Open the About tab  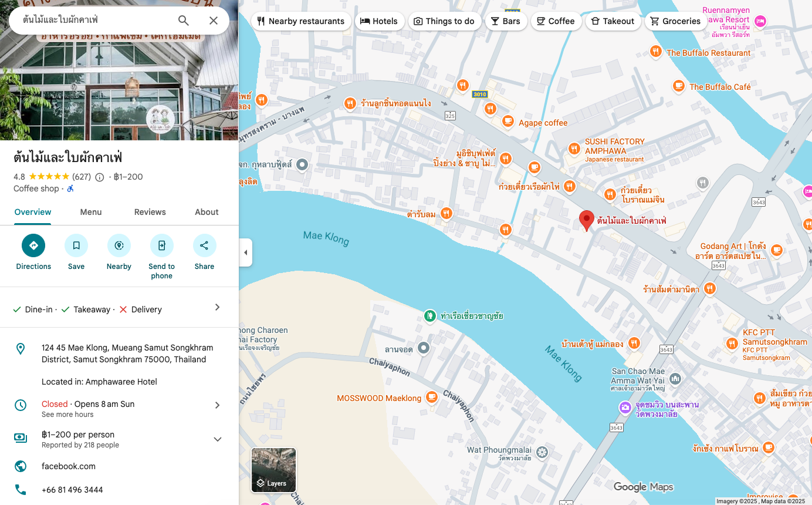pos(207,212)
